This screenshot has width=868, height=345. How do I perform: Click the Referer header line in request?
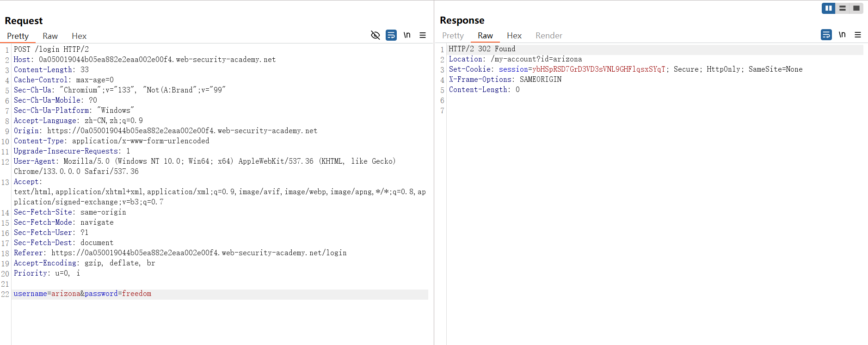[180, 253]
